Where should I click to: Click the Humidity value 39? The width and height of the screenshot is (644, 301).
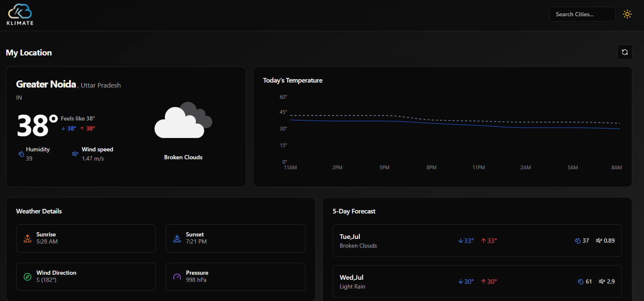tap(29, 158)
